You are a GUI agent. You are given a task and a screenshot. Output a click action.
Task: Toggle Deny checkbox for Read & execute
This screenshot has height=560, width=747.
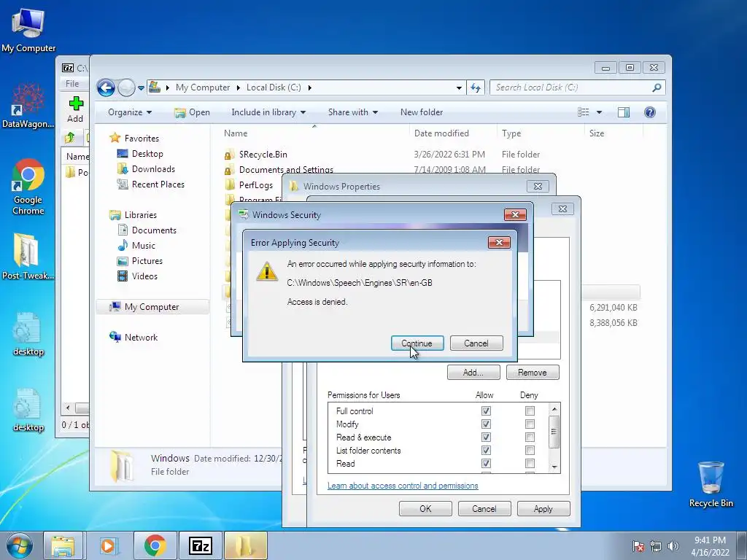pos(530,437)
